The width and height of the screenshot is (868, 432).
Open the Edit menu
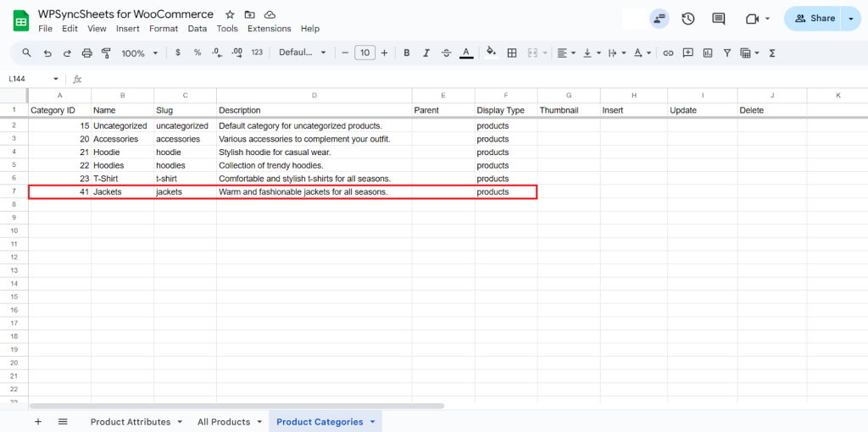tap(70, 29)
